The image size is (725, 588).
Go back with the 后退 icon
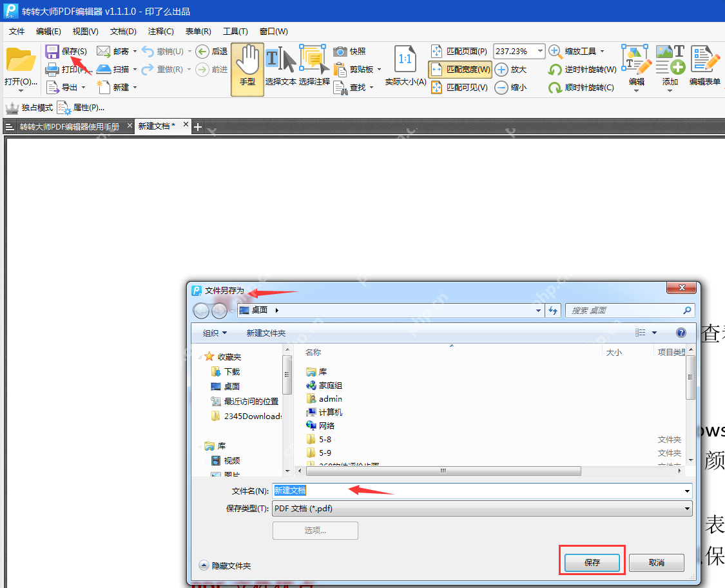[202, 52]
